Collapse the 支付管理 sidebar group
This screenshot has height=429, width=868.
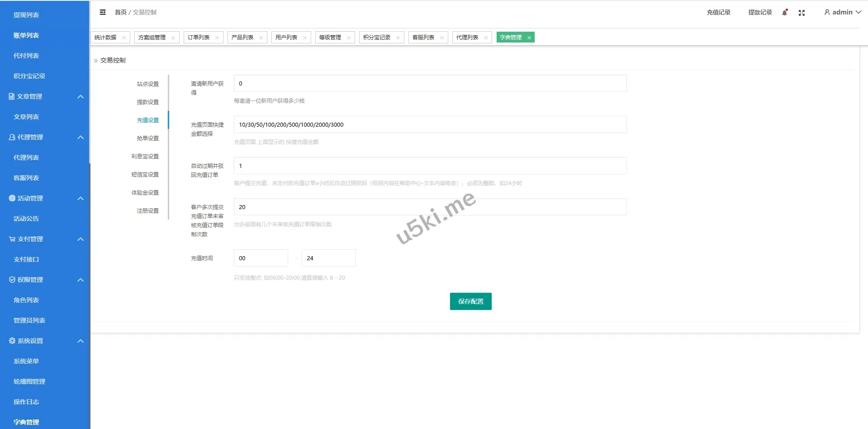tap(81, 239)
